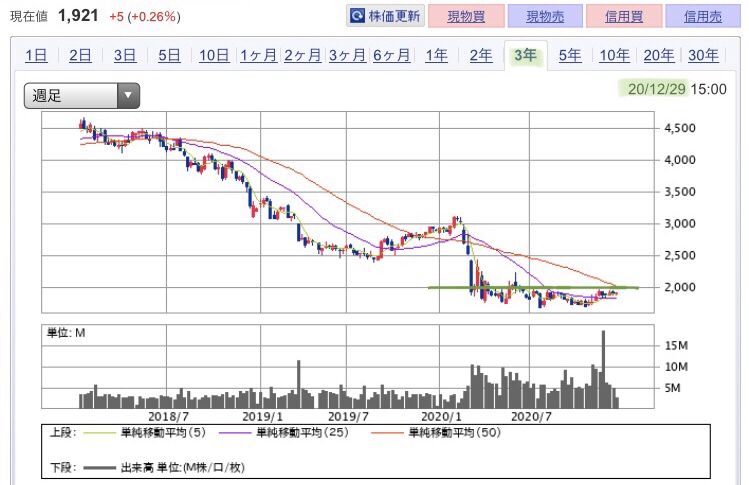
Task: Switch to the 1年 chart tab
Action: point(437,55)
